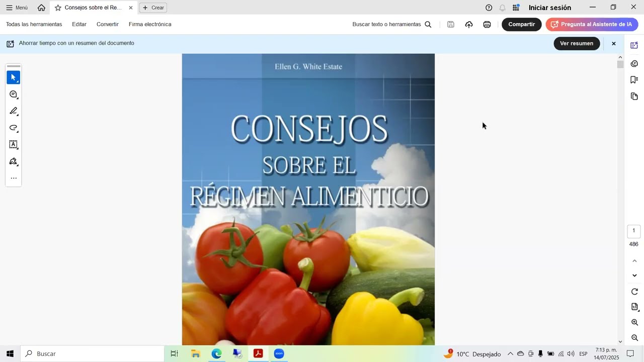Go to the Acrobat Home icon
Viewport: 644px width, 362px height.
click(41, 8)
